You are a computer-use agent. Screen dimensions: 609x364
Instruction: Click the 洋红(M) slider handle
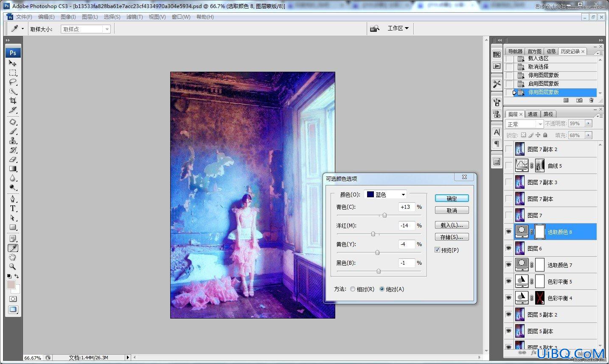[x=373, y=234]
